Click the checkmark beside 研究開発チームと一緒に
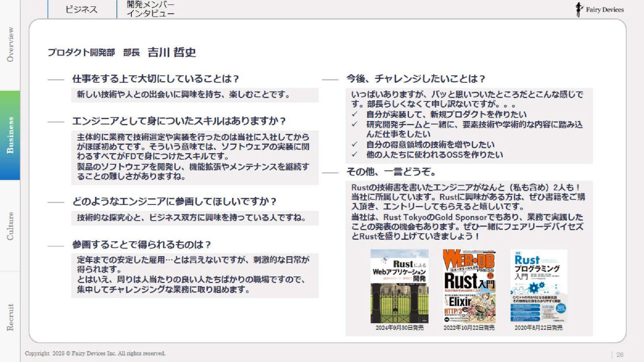This screenshot has height=362, width=644. (x=355, y=125)
